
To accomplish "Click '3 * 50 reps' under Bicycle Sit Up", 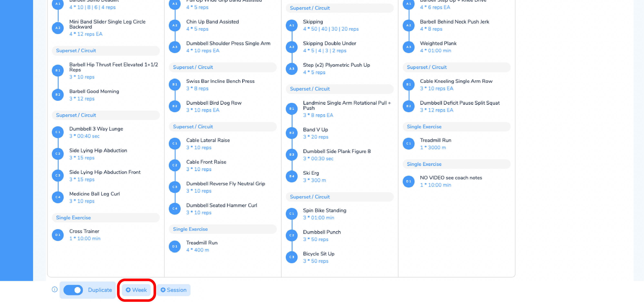I will (316, 261).
